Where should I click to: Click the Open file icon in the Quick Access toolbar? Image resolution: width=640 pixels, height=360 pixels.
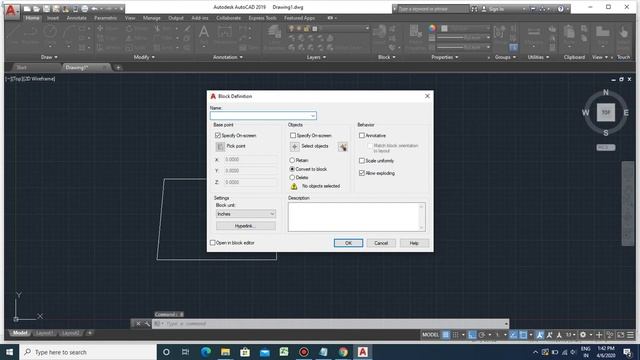[37, 9]
